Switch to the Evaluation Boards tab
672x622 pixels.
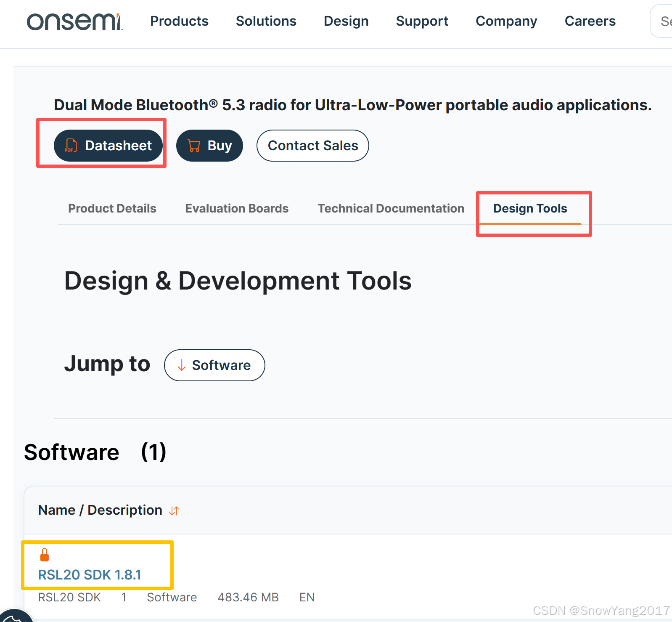click(237, 208)
